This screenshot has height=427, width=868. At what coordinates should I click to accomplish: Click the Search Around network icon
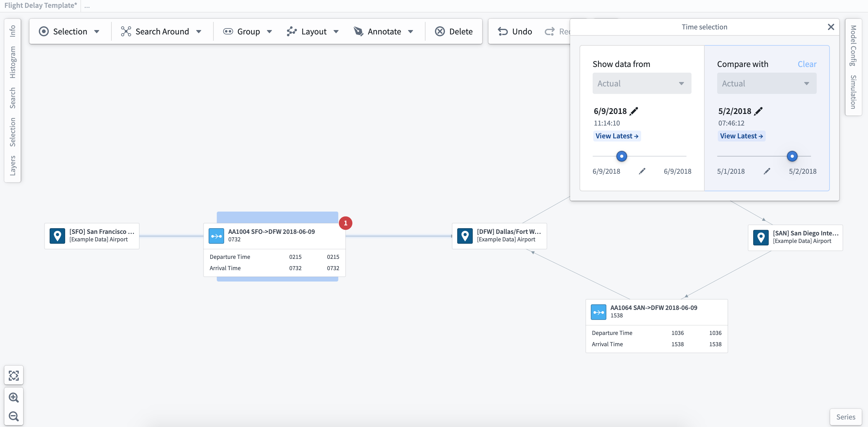point(126,31)
